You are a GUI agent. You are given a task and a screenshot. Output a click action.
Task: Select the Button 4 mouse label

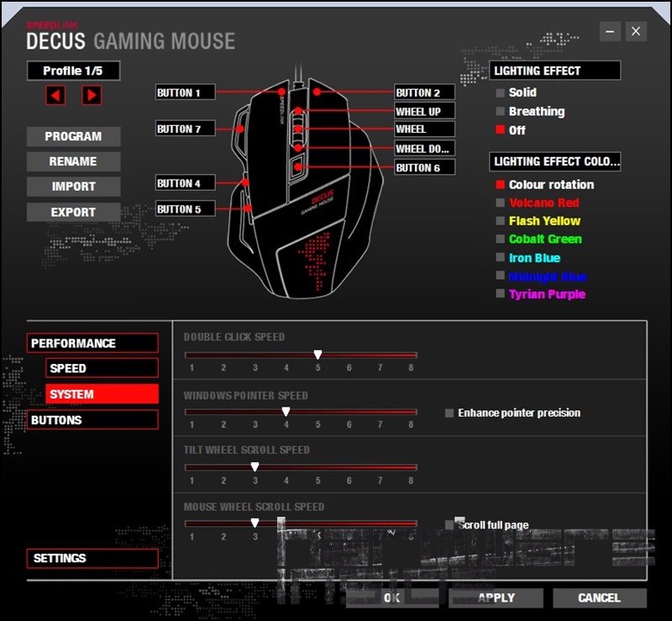[185, 183]
